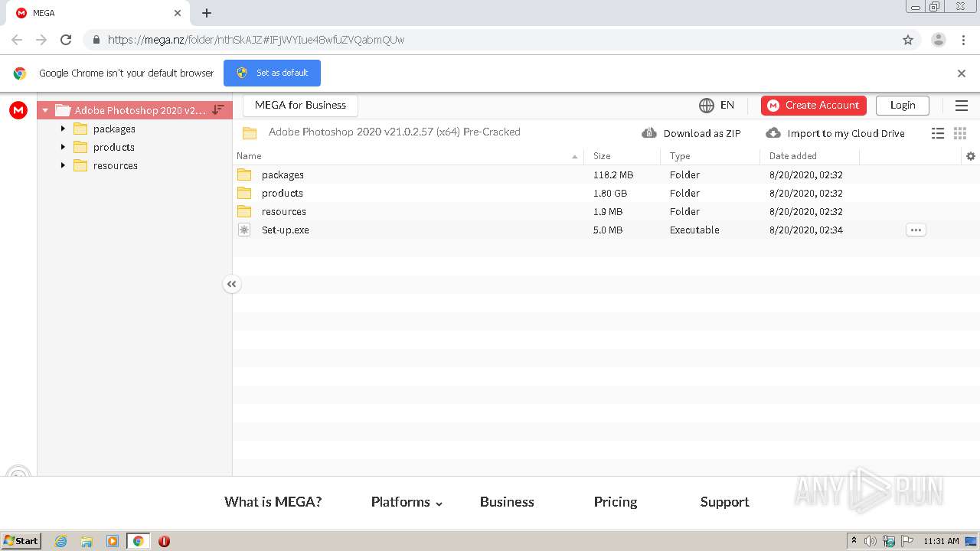980x551 pixels.
Task: Select packages in the sidebar tree
Action: tap(114, 129)
